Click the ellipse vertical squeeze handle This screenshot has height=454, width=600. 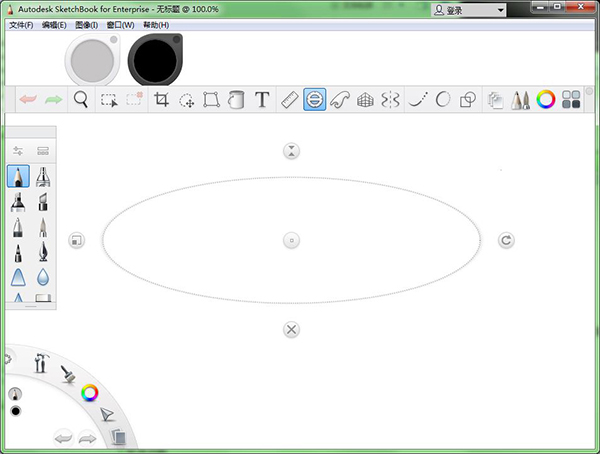point(292,151)
